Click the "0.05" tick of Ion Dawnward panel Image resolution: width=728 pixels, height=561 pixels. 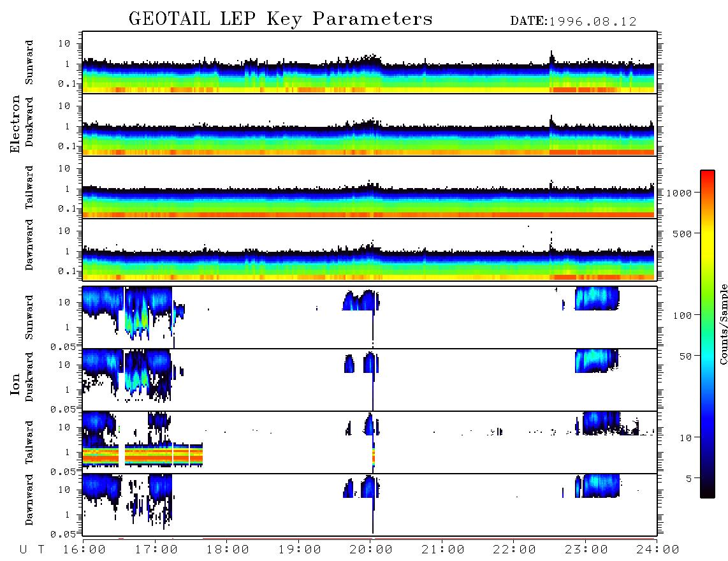(x=62, y=534)
